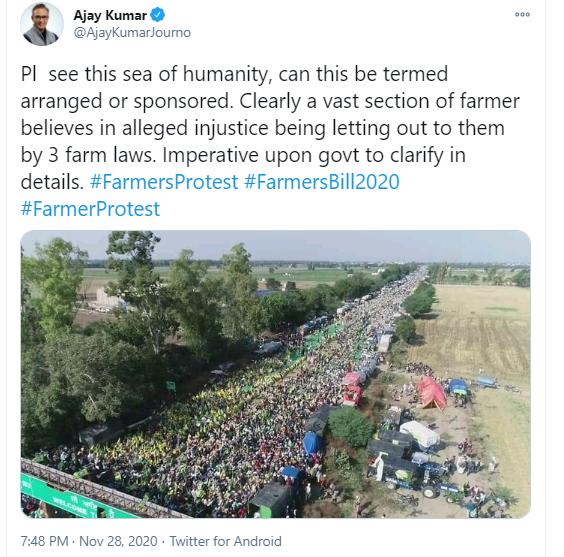The image size is (564, 557).
Task: Click the red tent in the photo
Action: coord(431,393)
